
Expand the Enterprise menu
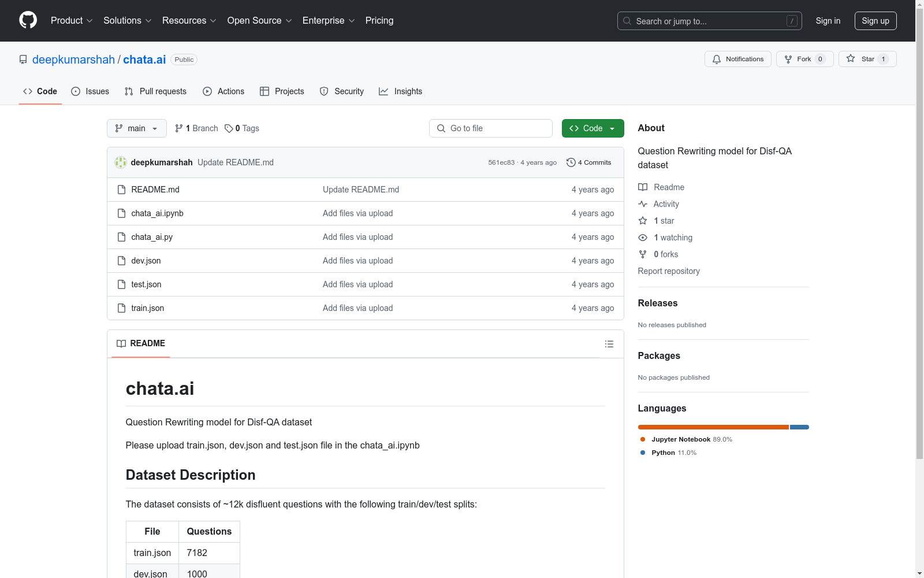coord(329,21)
